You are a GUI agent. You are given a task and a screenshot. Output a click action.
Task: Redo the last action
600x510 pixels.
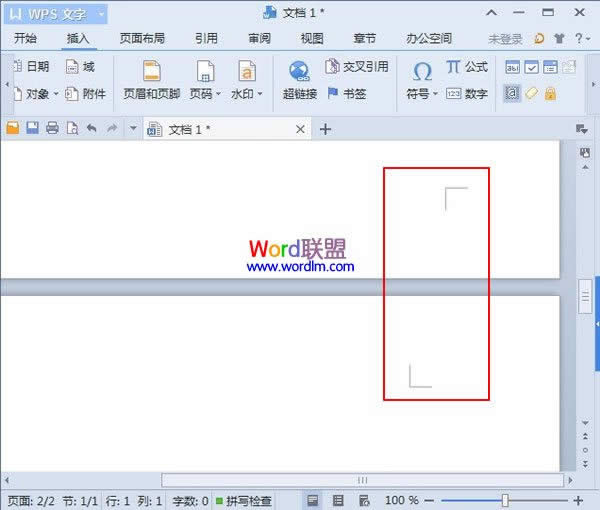click(112, 128)
